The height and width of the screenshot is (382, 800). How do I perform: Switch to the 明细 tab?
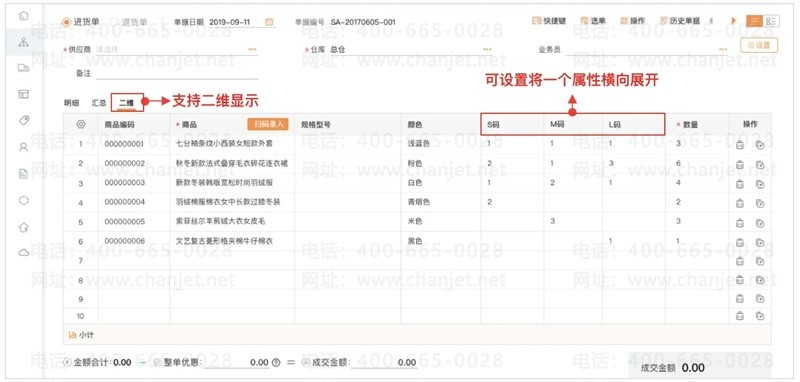(x=71, y=103)
